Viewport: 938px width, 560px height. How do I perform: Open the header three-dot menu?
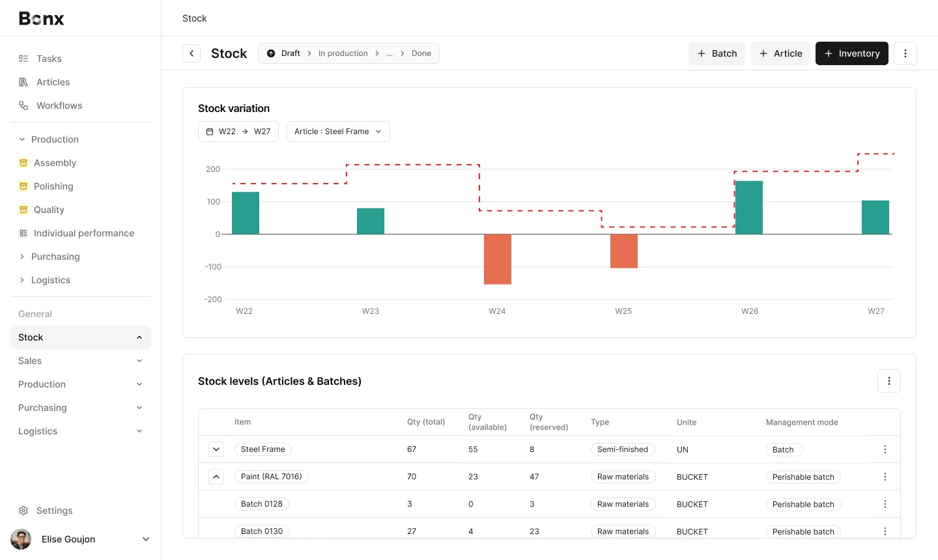[x=905, y=53]
